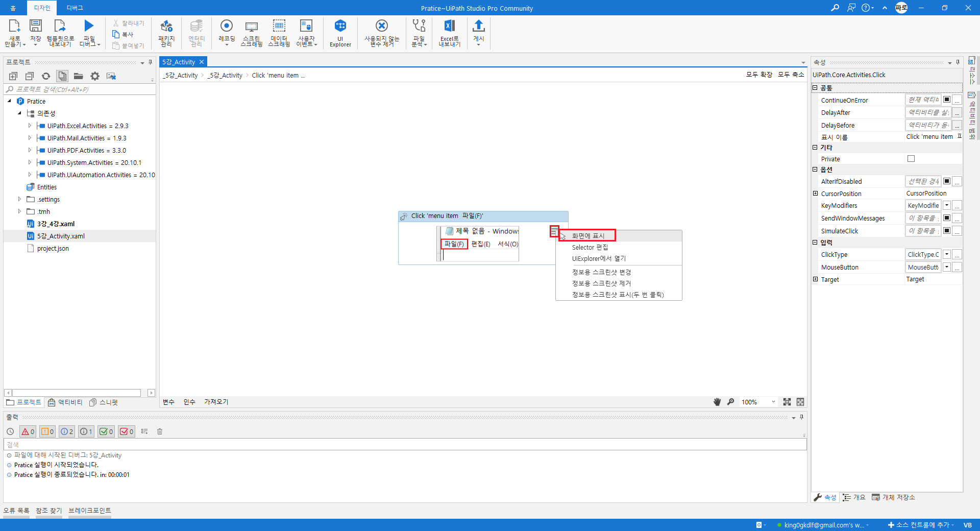Open the 변수 panel
This screenshot has height=531, width=980.
point(168,402)
